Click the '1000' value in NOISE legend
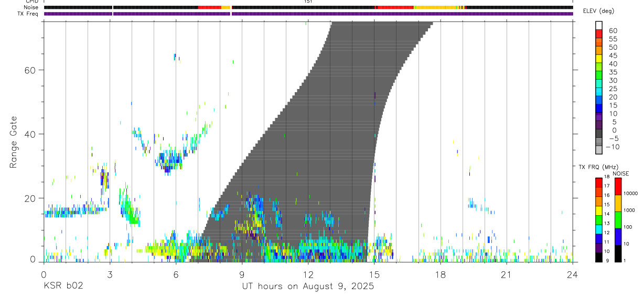Viewport: 644px width, 297px height. click(630, 210)
